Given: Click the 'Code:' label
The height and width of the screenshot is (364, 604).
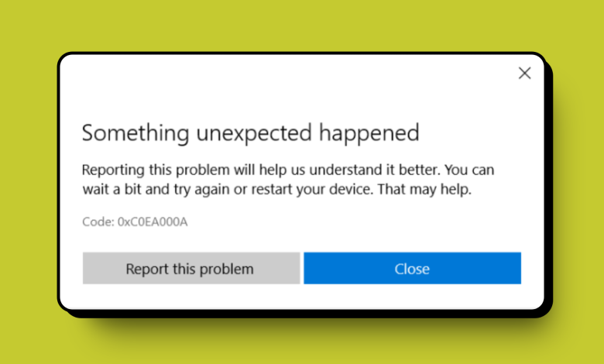Looking at the screenshot, I should 98,222.
